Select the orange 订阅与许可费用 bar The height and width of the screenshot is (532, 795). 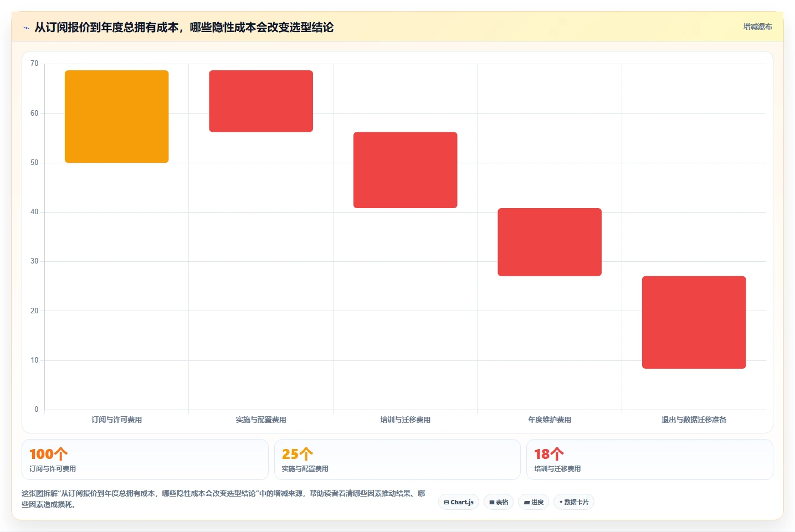coord(117,116)
